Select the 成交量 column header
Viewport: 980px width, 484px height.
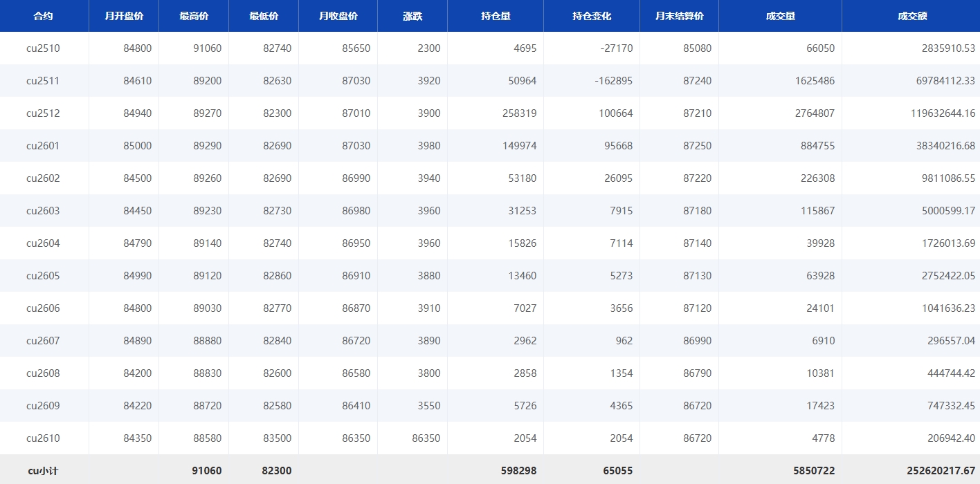point(780,16)
